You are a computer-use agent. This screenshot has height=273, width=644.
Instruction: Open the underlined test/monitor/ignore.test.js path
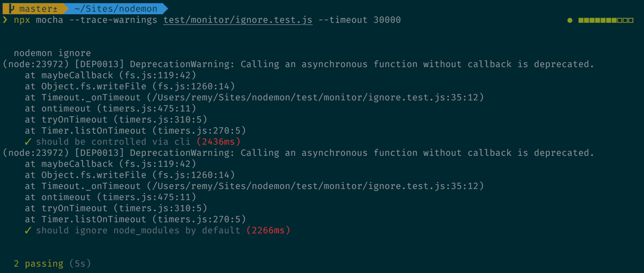coord(238,20)
